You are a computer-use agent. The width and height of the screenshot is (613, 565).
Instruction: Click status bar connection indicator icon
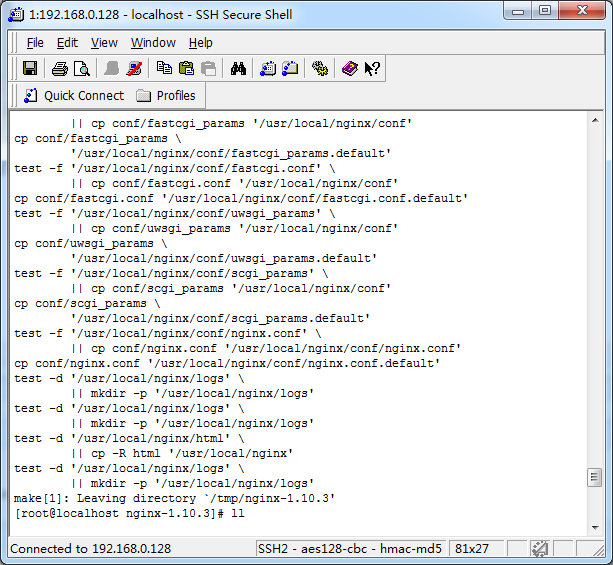540,549
